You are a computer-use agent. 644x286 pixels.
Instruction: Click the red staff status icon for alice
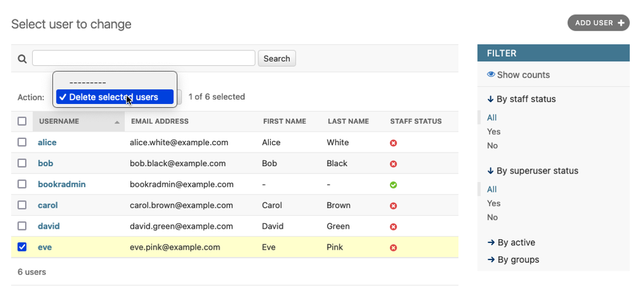394,143
